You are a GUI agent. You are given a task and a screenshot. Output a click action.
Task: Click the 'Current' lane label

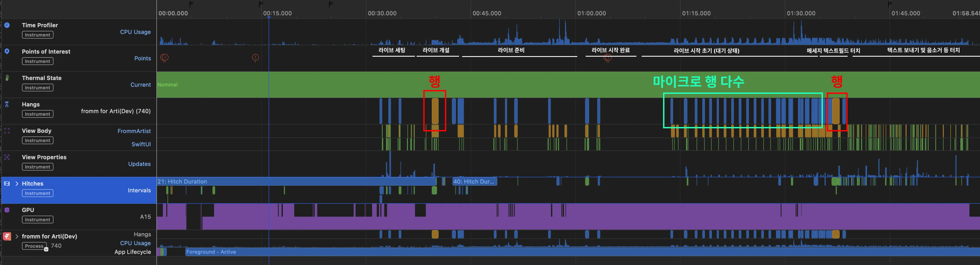[x=141, y=84]
